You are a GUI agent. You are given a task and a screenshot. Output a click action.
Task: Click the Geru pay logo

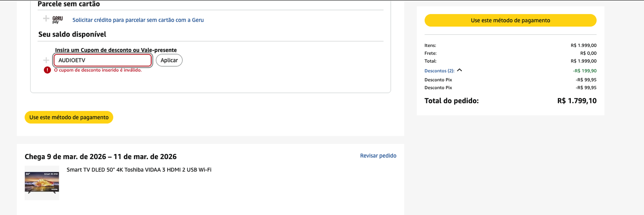coord(58,19)
